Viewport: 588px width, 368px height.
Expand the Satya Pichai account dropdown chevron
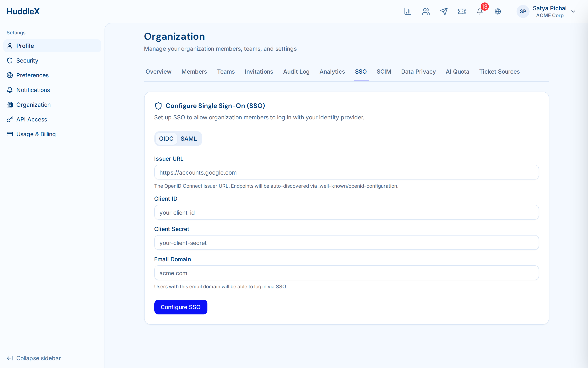(x=573, y=11)
